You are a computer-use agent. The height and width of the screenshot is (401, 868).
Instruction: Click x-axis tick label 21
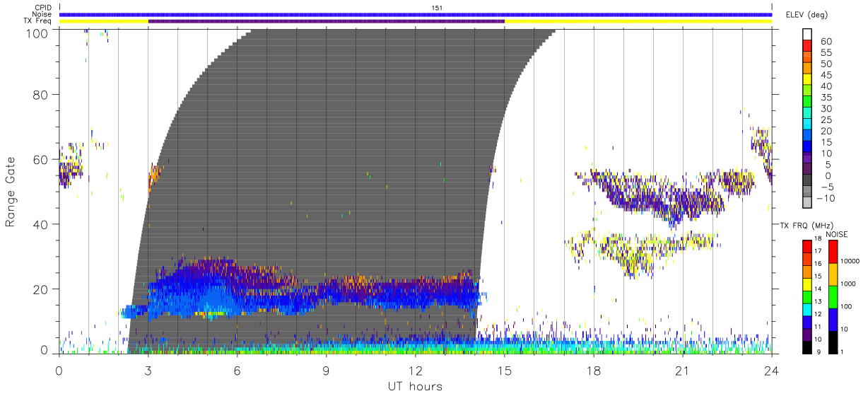683,371
